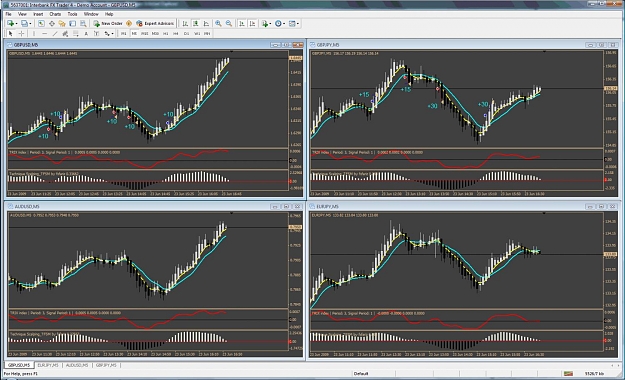Switch to the GBPJPY,M5 bottom tab
Viewport: 625px width, 380px height.
[x=106, y=365]
